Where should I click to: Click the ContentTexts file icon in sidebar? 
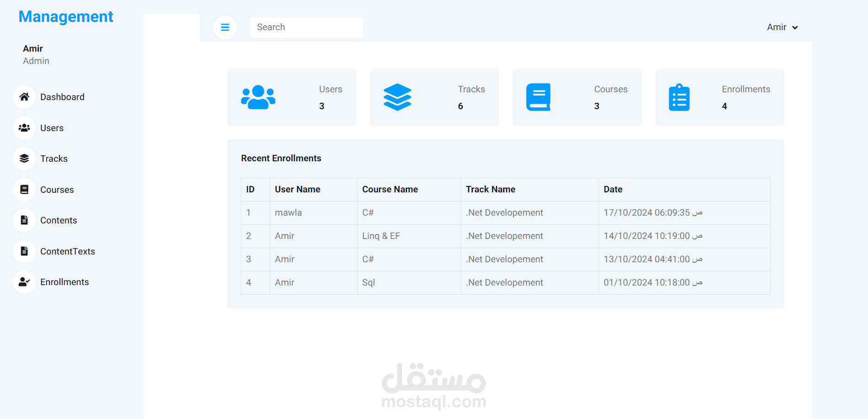(x=24, y=251)
